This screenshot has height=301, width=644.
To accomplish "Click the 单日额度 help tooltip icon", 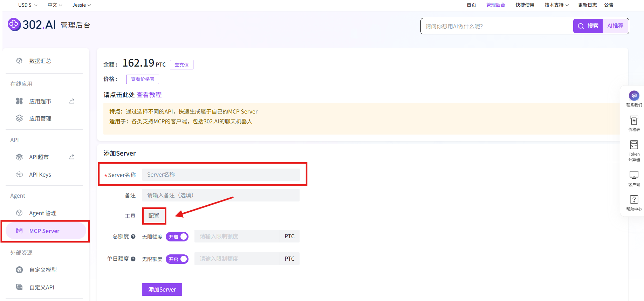I will [133, 259].
